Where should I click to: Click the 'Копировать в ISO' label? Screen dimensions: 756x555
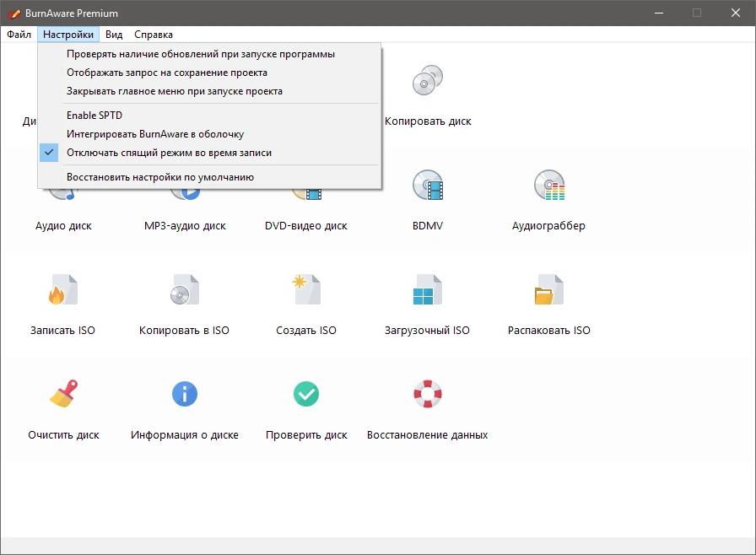(184, 331)
